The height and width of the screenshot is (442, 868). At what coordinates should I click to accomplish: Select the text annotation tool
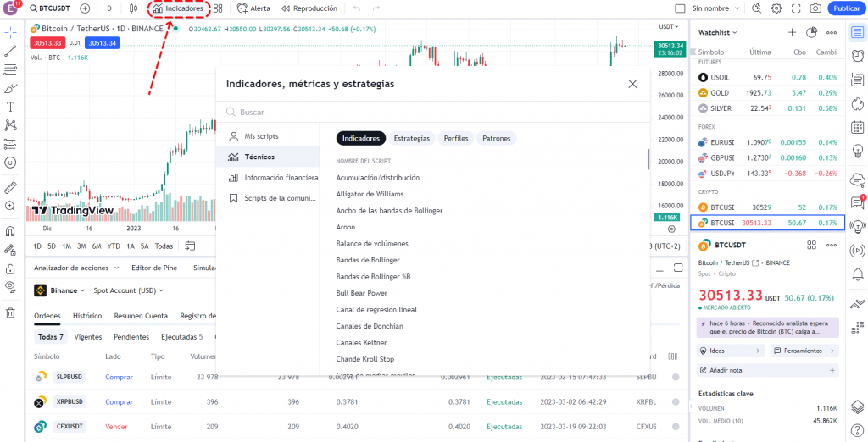[10, 107]
